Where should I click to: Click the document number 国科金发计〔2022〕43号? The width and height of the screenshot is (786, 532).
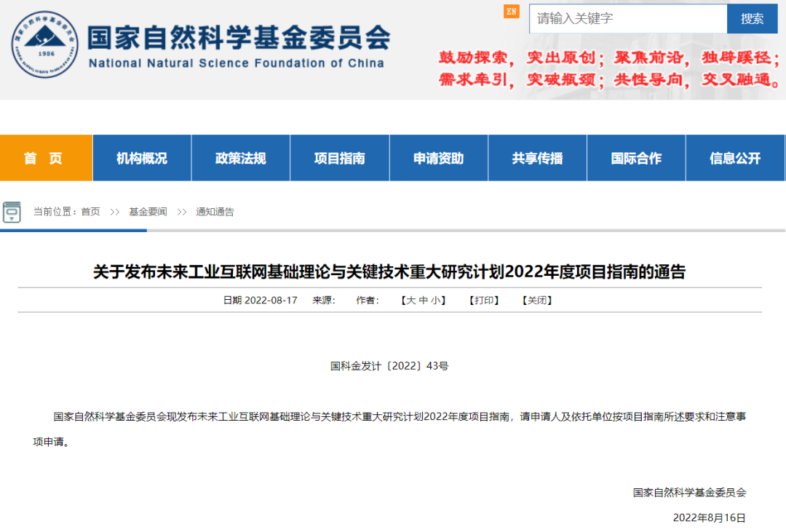coord(389,366)
